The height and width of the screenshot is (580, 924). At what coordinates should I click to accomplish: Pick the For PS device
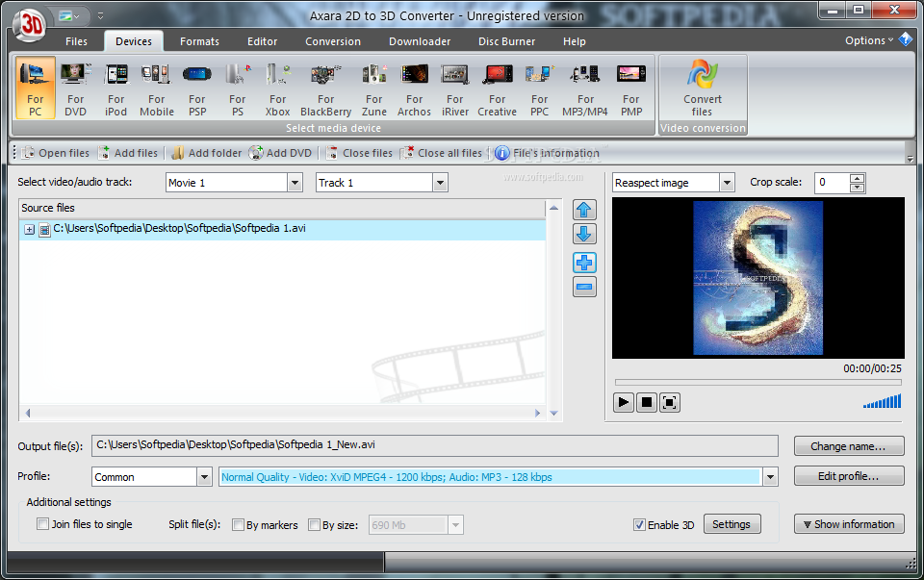click(x=238, y=88)
